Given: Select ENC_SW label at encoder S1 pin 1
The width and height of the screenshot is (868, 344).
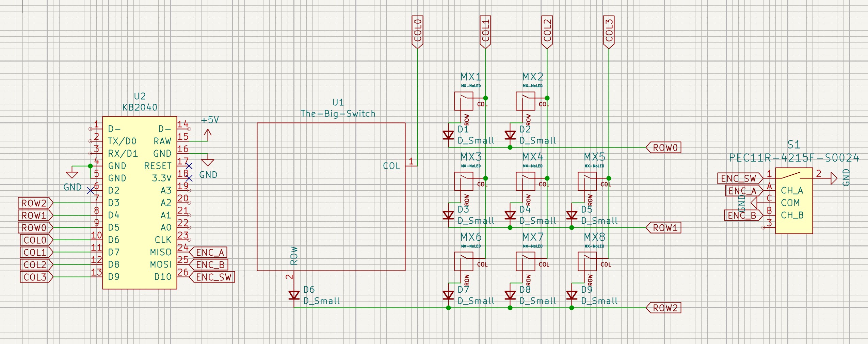Looking at the screenshot, I should (x=740, y=178).
